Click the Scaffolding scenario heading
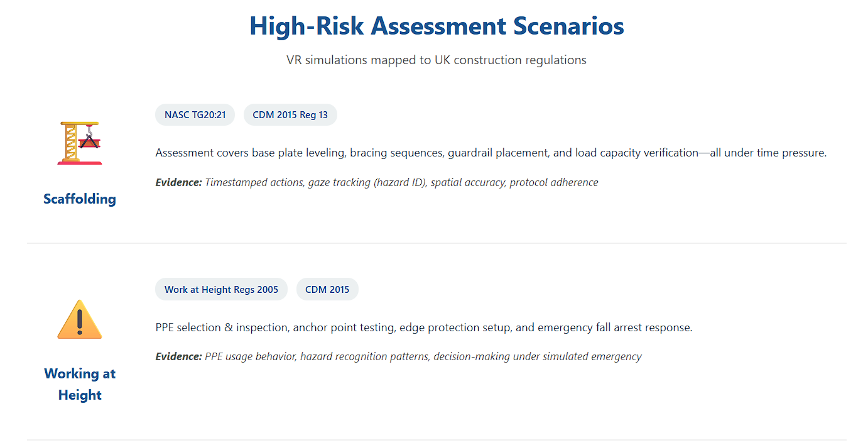Image resolution: width=868 pixels, height=445 pixels. click(x=80, y=199)
